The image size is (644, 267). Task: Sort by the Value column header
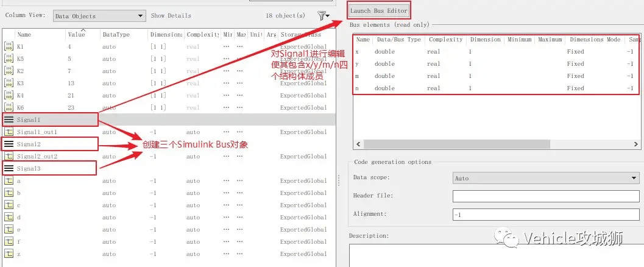click(x=76, y=35)
